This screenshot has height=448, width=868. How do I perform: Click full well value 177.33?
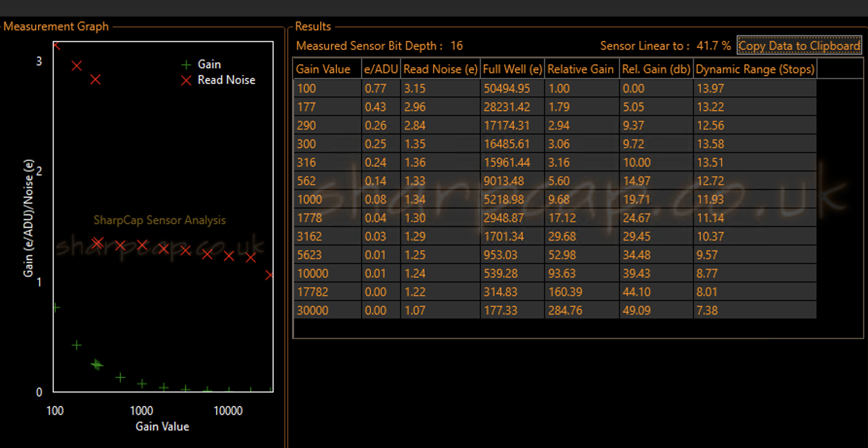512,310
